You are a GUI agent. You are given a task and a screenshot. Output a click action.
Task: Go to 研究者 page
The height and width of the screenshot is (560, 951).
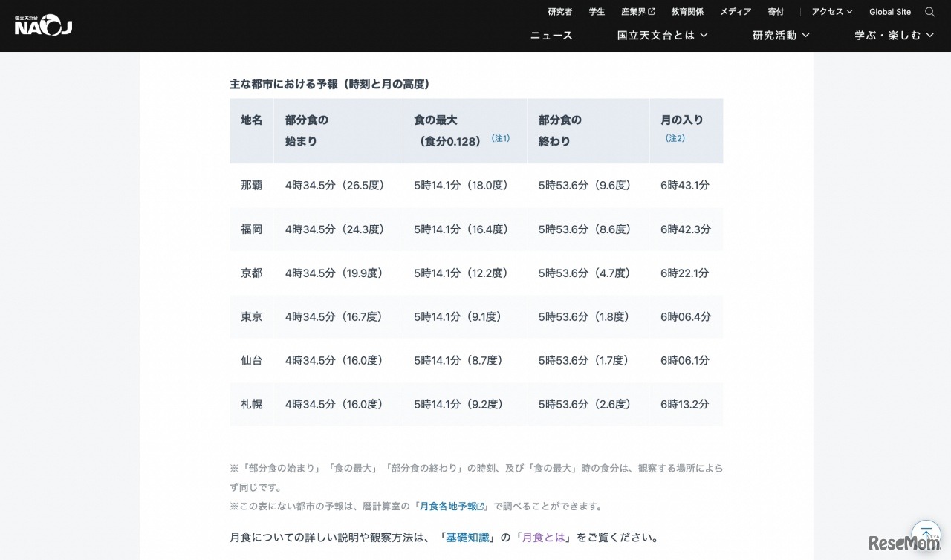coord(560,12)
